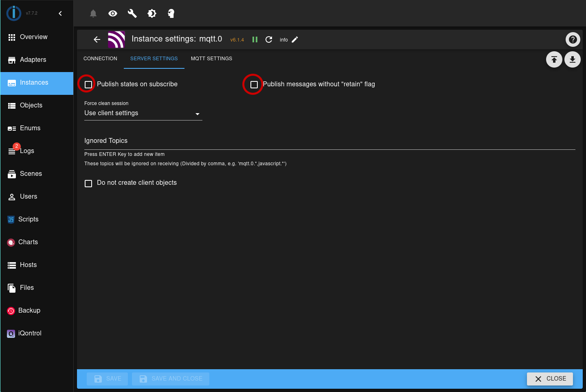Open notifications from the bell icon
Viewport: 586px width, 392px height.
[x=93, y=13]
